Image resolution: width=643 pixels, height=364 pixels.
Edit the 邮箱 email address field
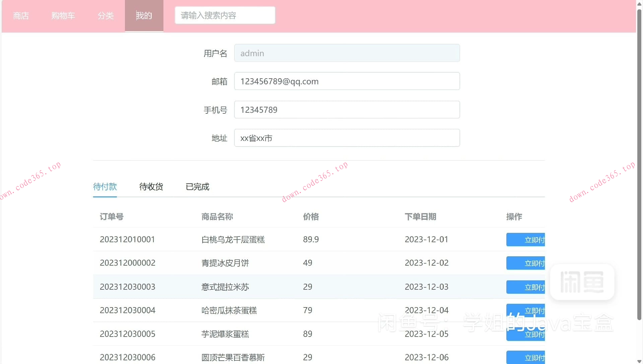pyautogui.click(x=347, y=81)
